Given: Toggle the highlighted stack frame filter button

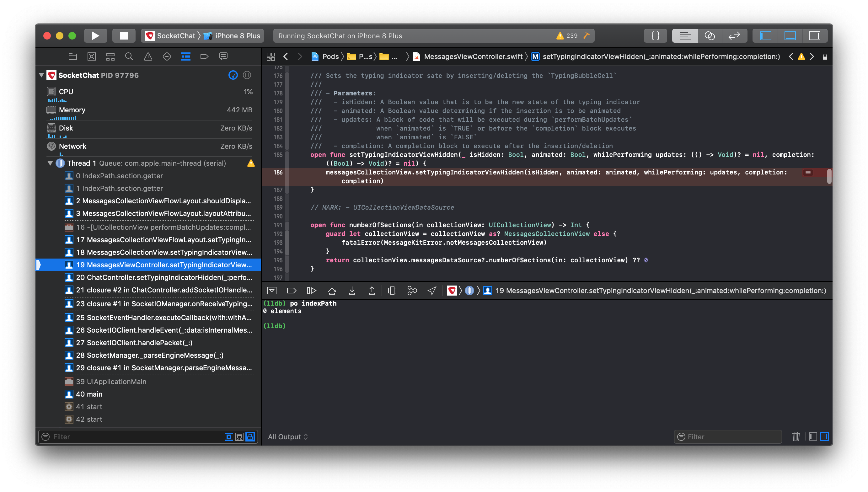Looking at the screenshot, I should click(250, 436).
